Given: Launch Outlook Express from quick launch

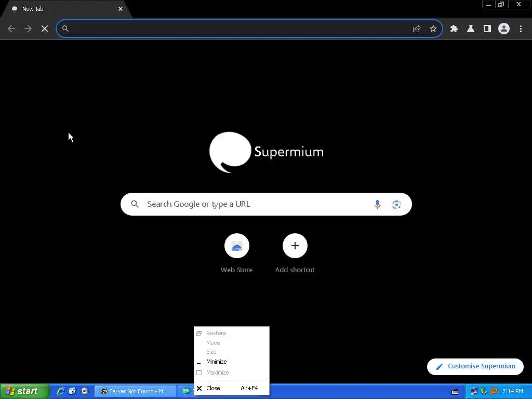Looking at the screenshot, I should click(72, 391).
